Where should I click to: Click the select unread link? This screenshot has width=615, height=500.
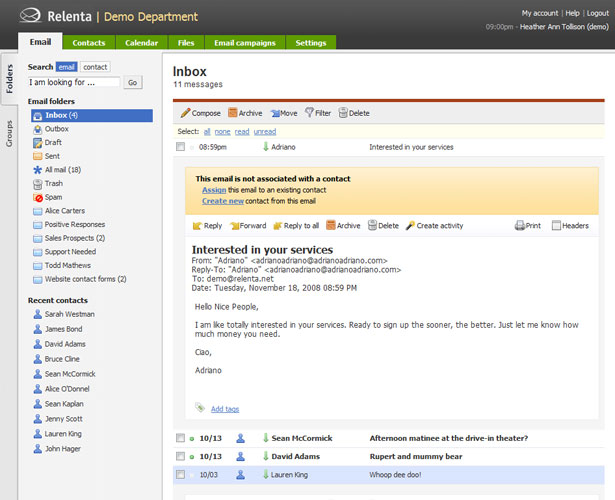(265, 132)
